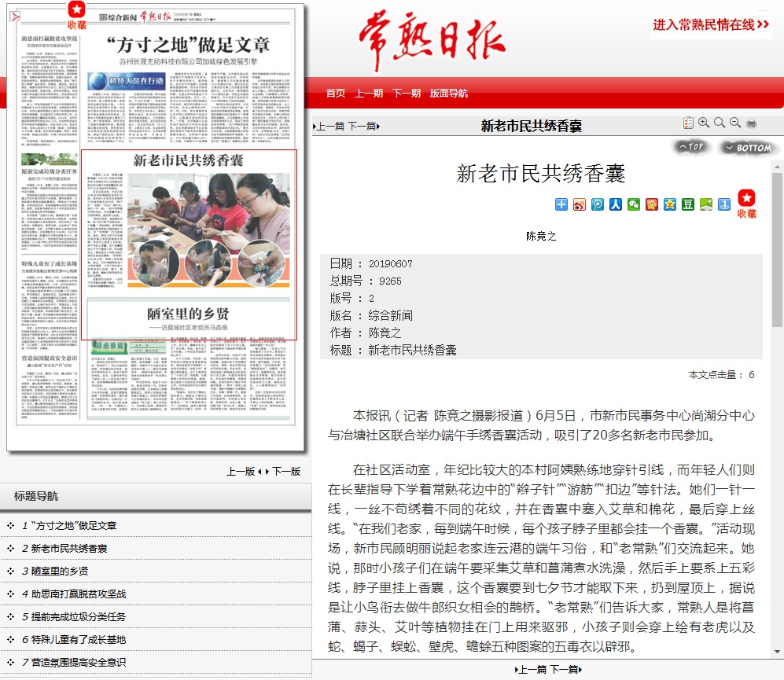Click the red arrow at page preview corner
784x680 pixels.
coord(16,17)
